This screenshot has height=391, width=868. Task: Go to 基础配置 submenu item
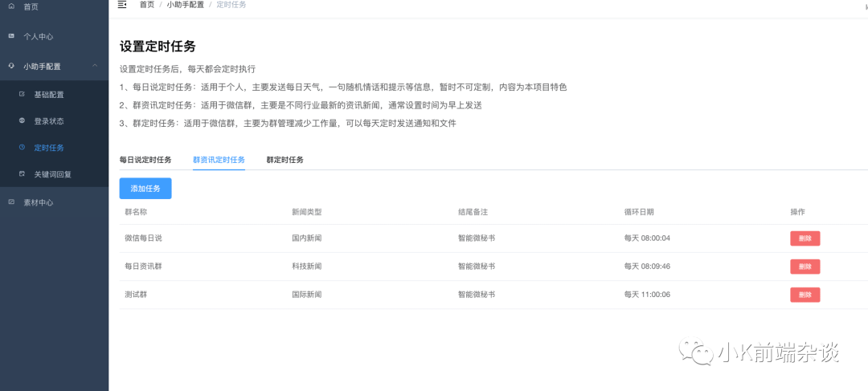point(49,95)
